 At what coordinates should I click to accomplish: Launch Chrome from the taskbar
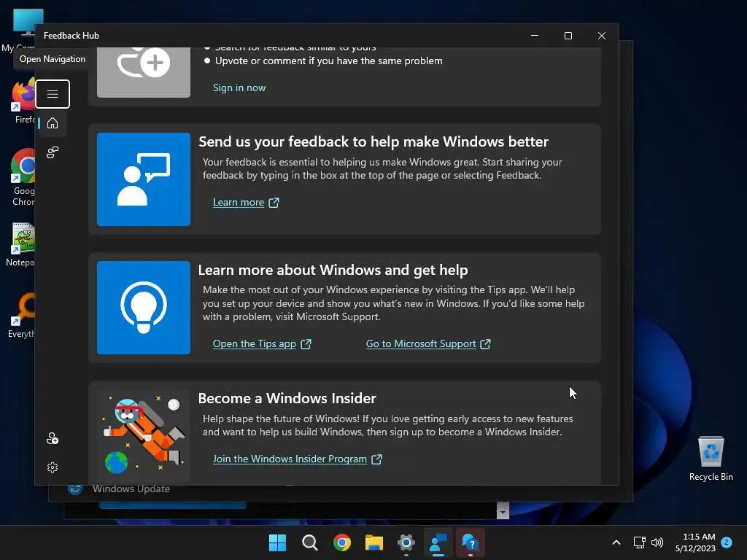tap(342, 542)
